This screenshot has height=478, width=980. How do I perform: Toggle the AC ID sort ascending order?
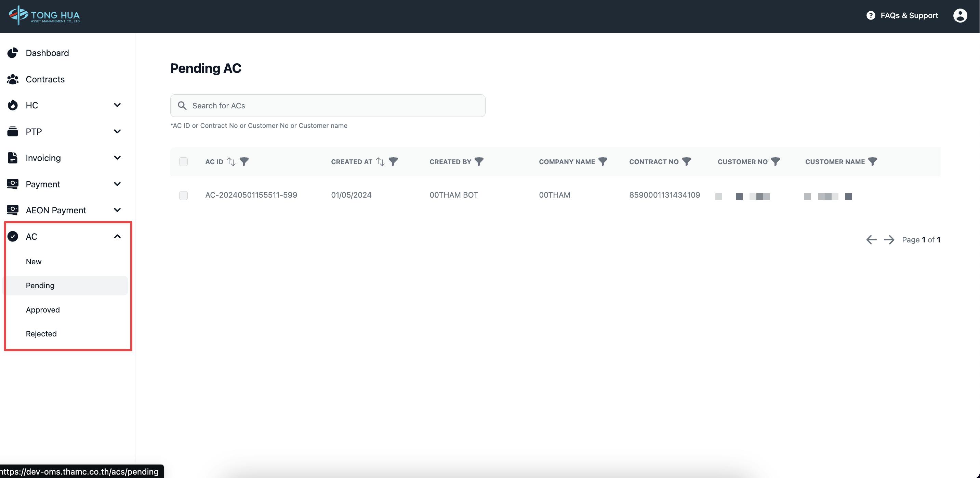pos(230,162)
